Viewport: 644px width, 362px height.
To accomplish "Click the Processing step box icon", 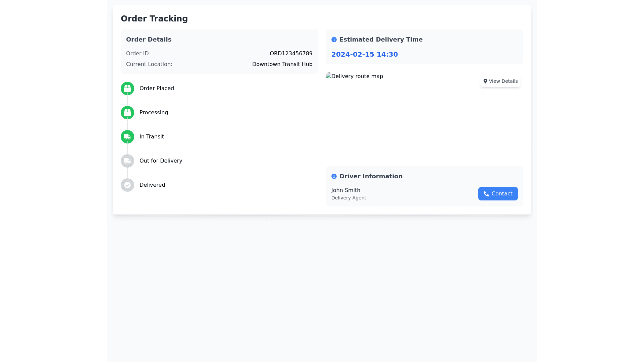I will 127,113.
